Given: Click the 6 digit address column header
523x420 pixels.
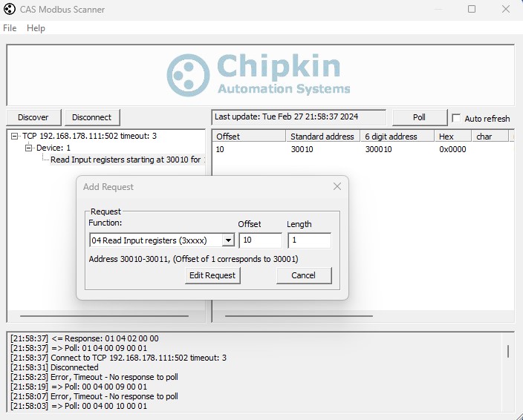Looking at the screenshot, I should pos(397,137).
